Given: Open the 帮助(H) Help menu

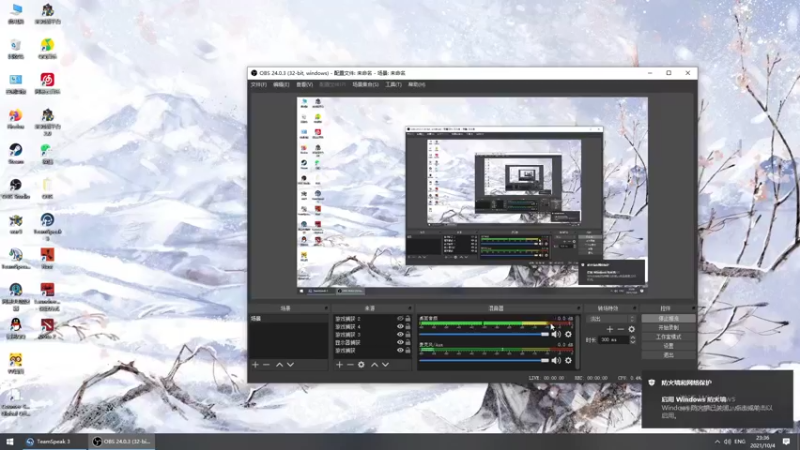Looking at the screenshot, I should [416, 85].
